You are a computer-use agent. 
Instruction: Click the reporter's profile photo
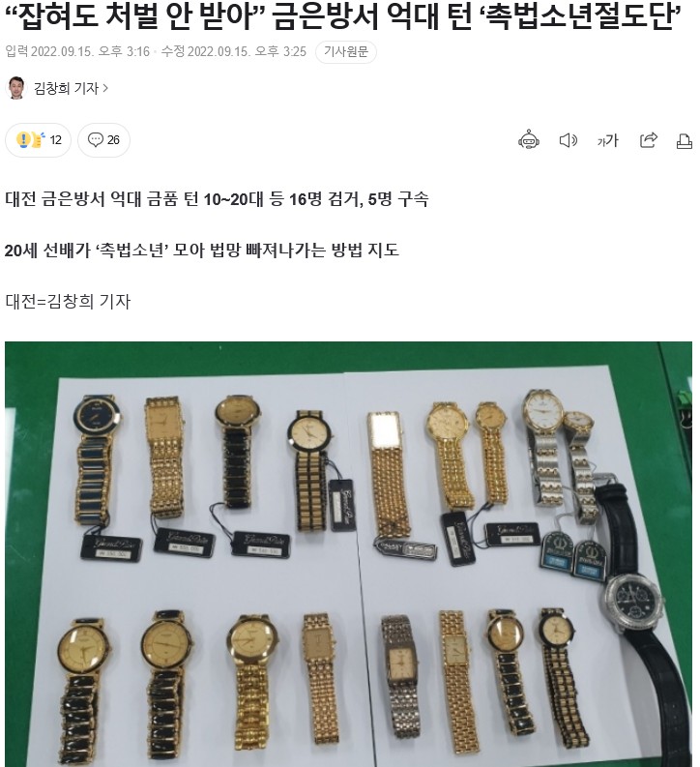pyautogui.click(x=16, y=88)
